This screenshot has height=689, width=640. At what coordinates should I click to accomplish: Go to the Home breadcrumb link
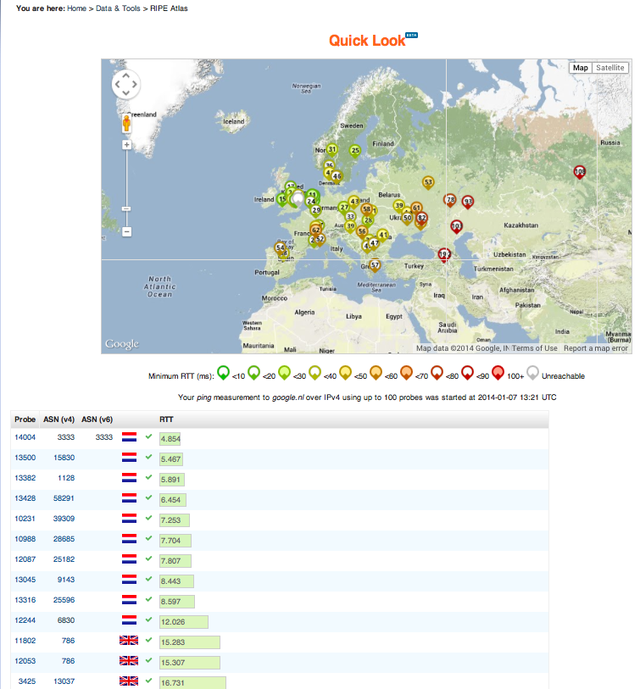coord(76,8)
